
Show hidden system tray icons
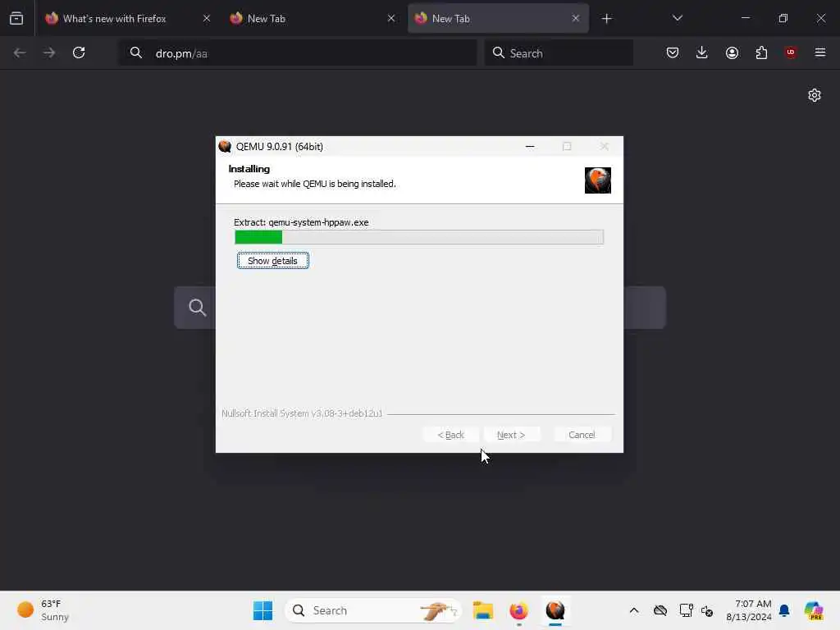[634, 610]
